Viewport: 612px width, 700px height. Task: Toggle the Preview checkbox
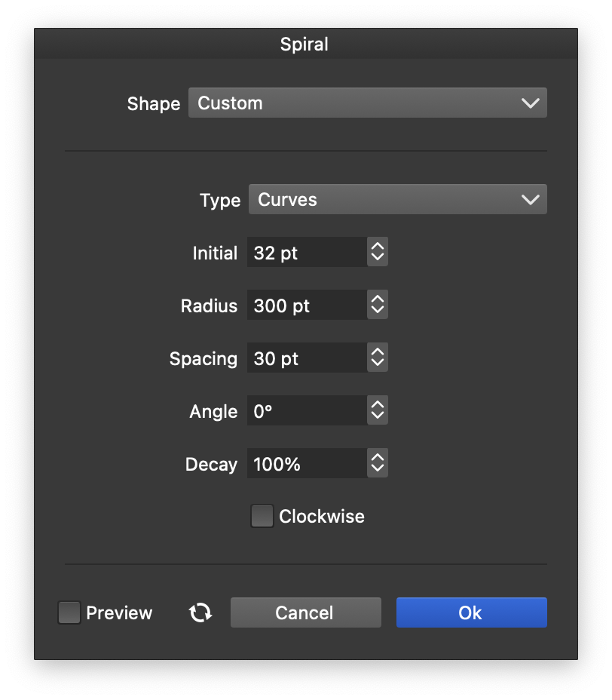[69, 612]
